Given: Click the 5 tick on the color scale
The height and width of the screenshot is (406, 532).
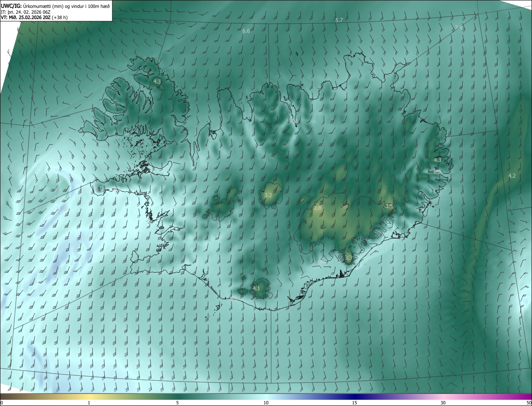Looking at the screenshot, I should coord(177,403).
